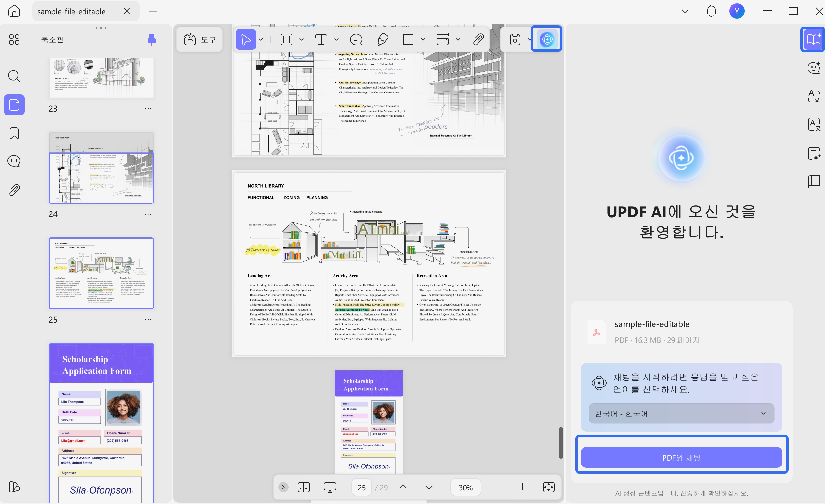Expand the save options dropdown arrow

pyautogui.click(x=529, y=39)
